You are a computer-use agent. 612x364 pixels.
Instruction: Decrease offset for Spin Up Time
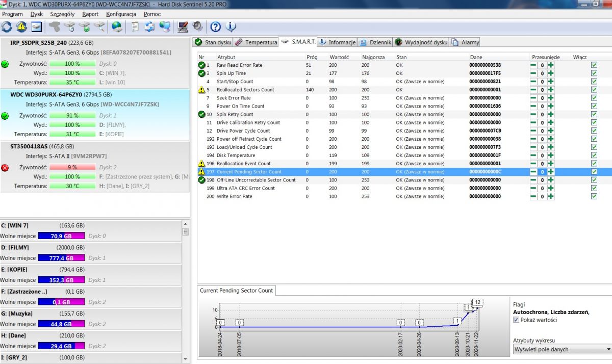[x=533, y=73]
